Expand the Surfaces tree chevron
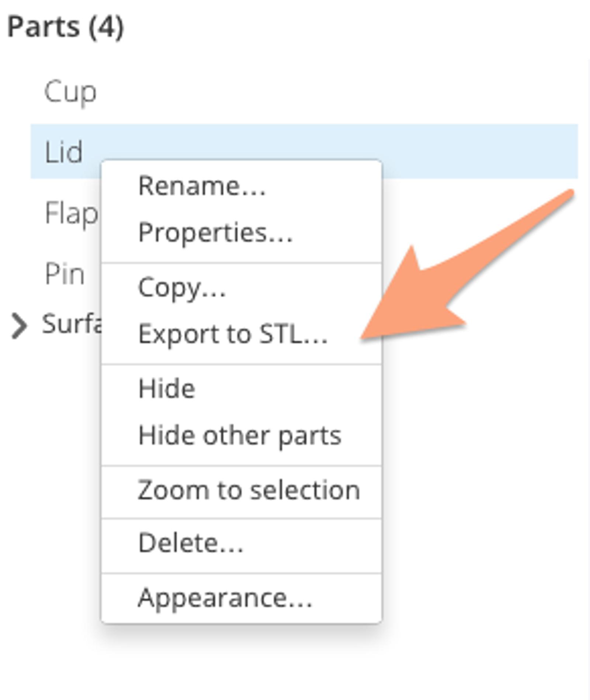Image resolution: width=590 pixels, height=700 pixels. [x=19, y=325]
